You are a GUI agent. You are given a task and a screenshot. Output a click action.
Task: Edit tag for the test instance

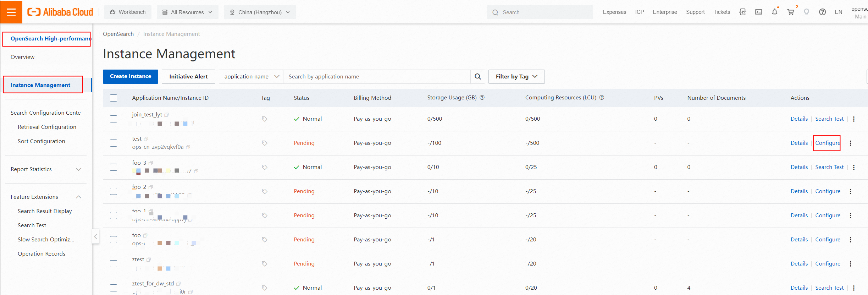(x=265, y=143)
